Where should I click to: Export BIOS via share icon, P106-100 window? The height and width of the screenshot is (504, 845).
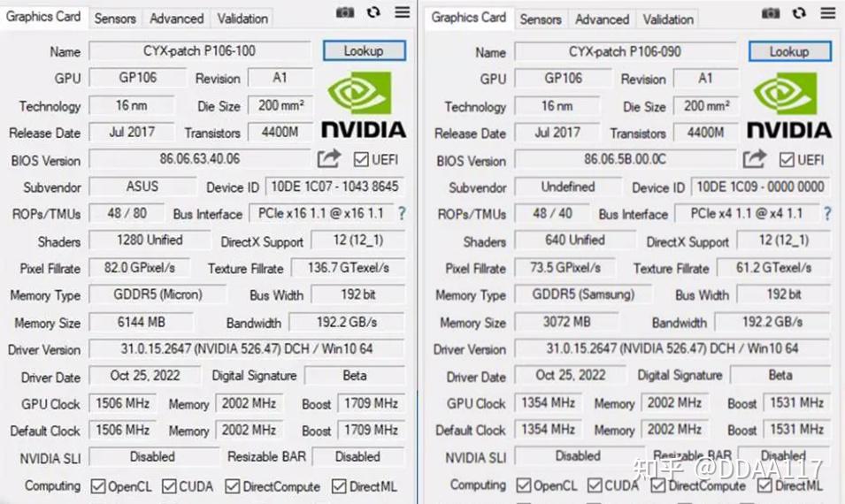pyautogui.click(x=329, y=158)
